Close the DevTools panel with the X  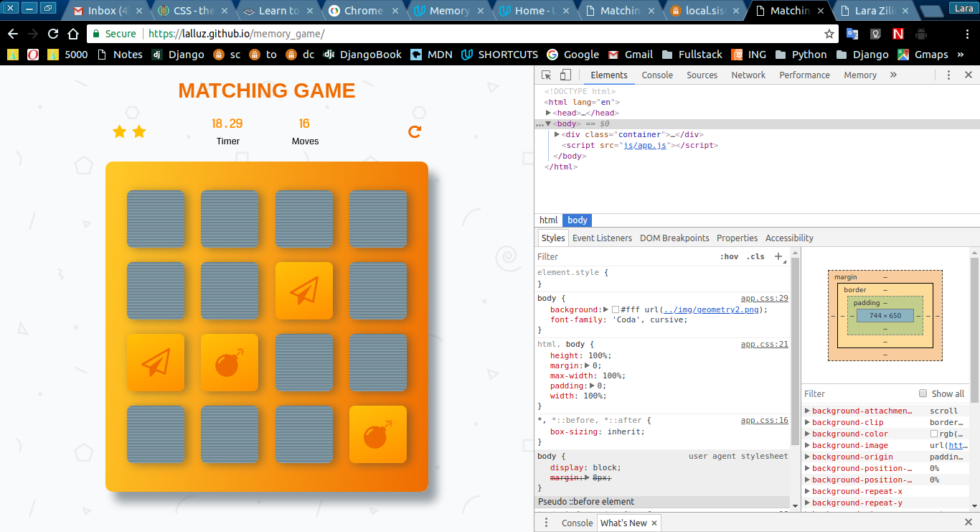(x=968, y=75)
